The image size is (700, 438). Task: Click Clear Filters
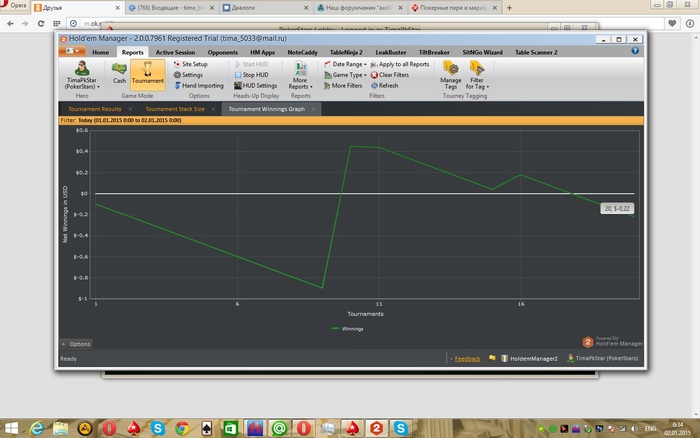[390, 75]
